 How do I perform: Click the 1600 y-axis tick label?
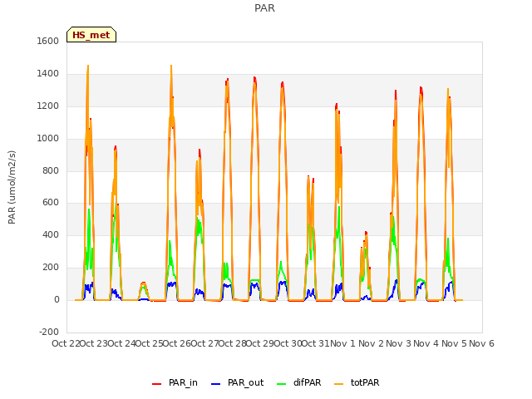[x=48, y=41]
